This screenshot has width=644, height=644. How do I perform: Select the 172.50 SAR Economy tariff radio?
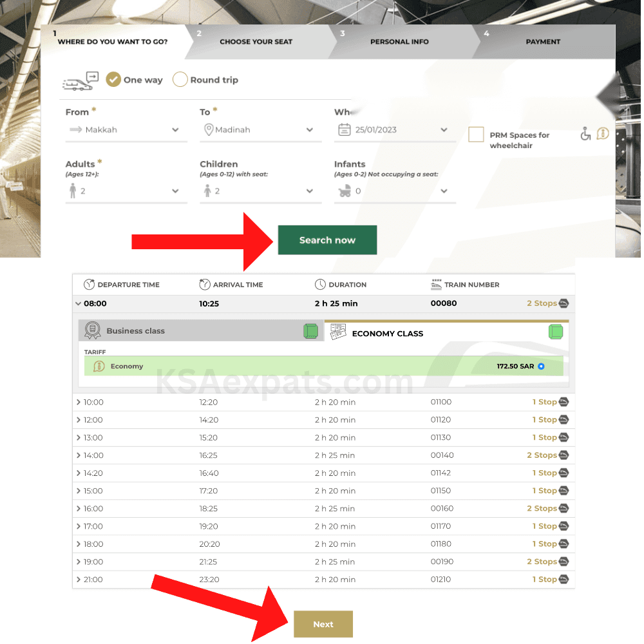(541, 366)
